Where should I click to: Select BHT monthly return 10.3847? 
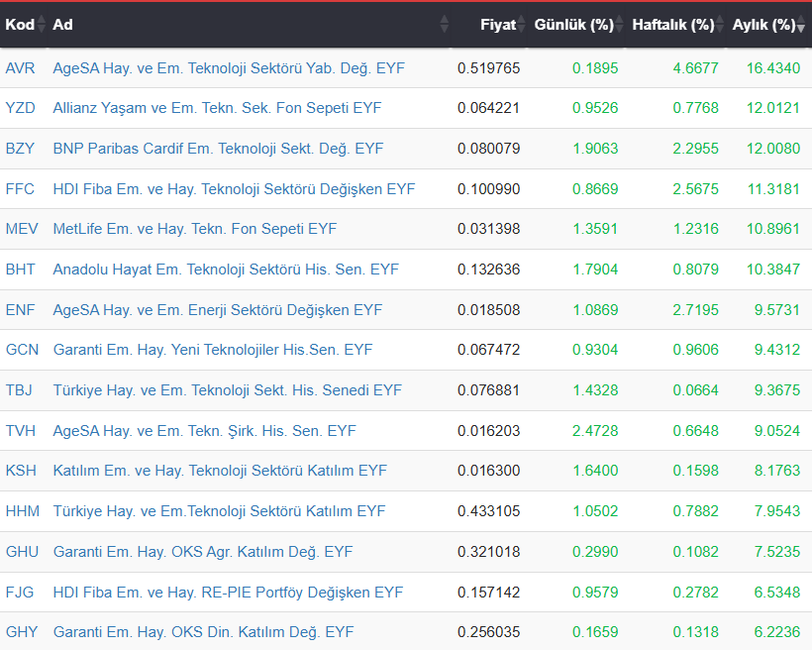[773, 270]
